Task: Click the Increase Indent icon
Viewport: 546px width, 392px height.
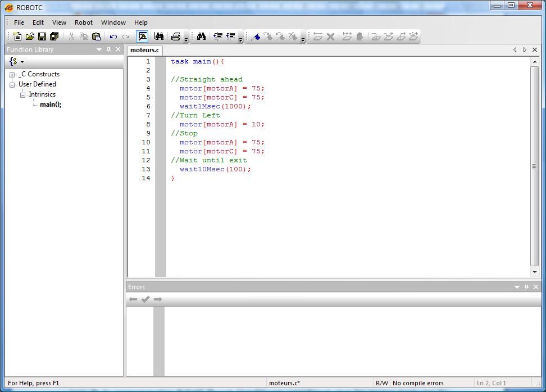Action: coord(231,37)
